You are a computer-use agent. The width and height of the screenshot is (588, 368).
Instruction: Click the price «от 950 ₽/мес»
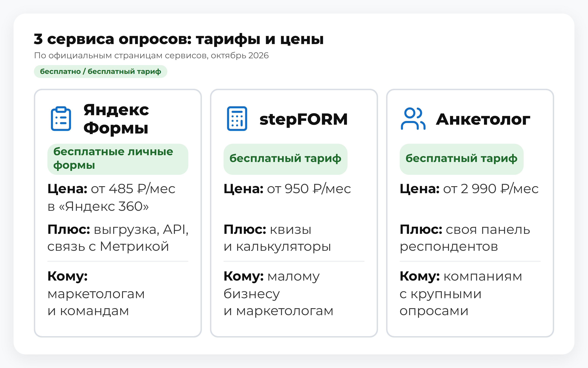click(309, 189)
